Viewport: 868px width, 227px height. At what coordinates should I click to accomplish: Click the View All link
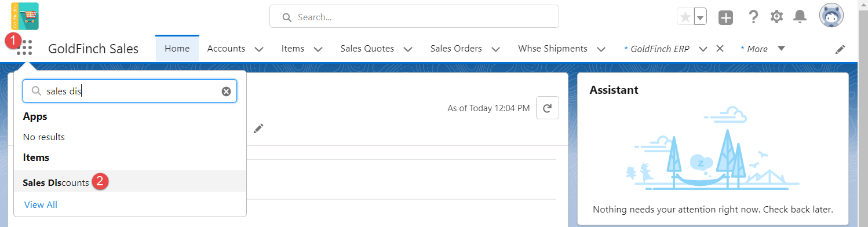41,204
